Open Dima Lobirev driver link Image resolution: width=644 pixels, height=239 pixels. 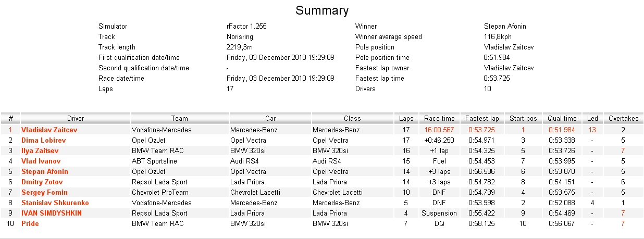43,140
